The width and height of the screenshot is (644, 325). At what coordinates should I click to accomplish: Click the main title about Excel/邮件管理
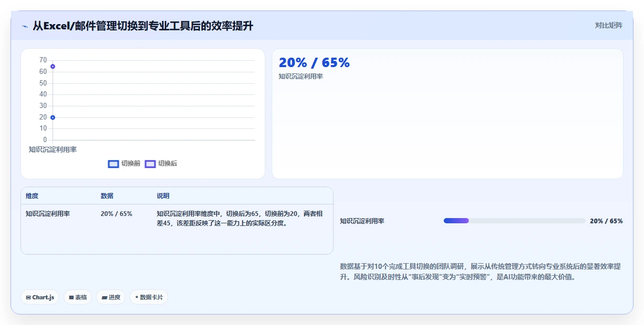tap(143, 26)
